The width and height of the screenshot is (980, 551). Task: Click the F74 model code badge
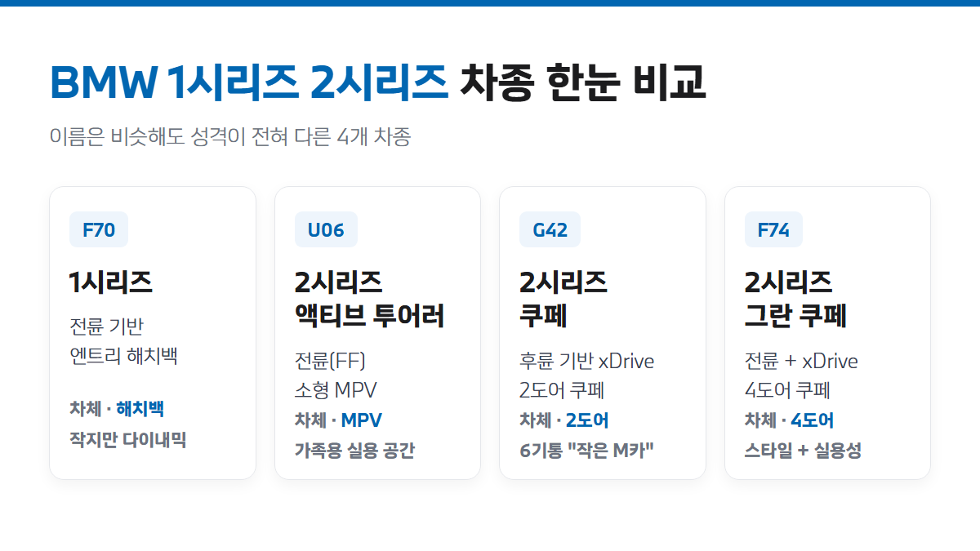pos(773,229)
